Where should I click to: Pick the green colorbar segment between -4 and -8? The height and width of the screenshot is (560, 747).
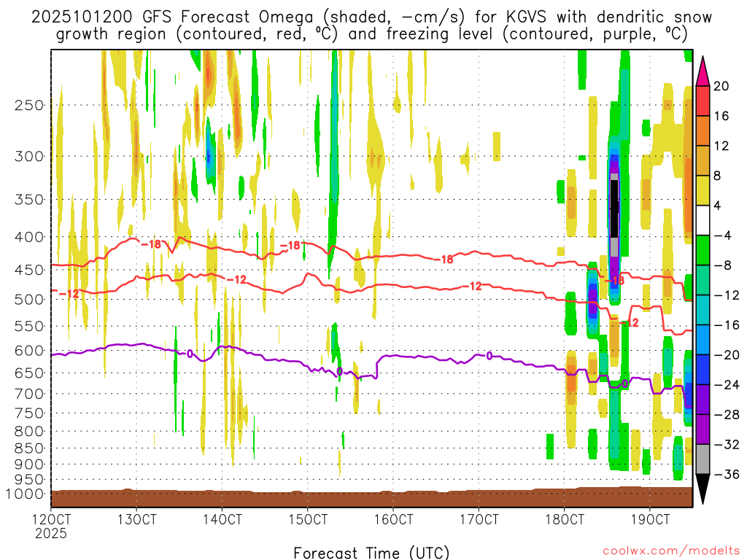[x=703, y=250]
